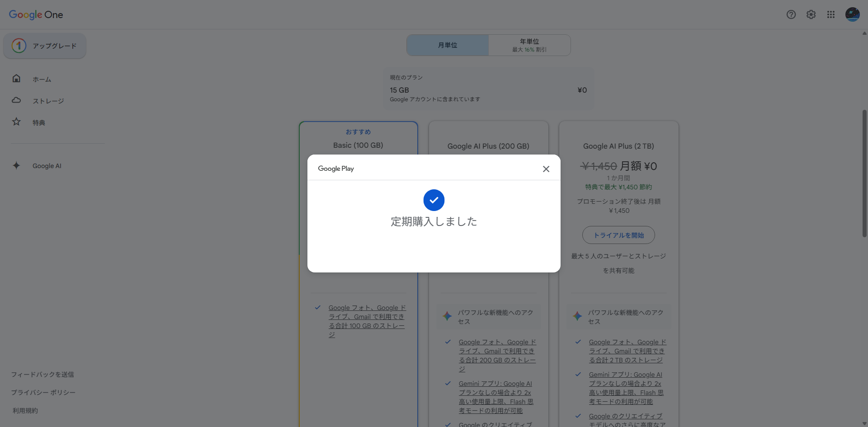The height and width of the screenshot is (427, 868).
Task: Click the ¥0 current plan price
Action: pos(582,90)
